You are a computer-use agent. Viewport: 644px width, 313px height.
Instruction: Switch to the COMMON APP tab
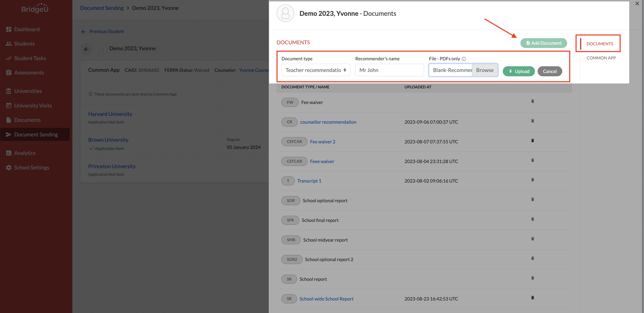coord(601,58)
